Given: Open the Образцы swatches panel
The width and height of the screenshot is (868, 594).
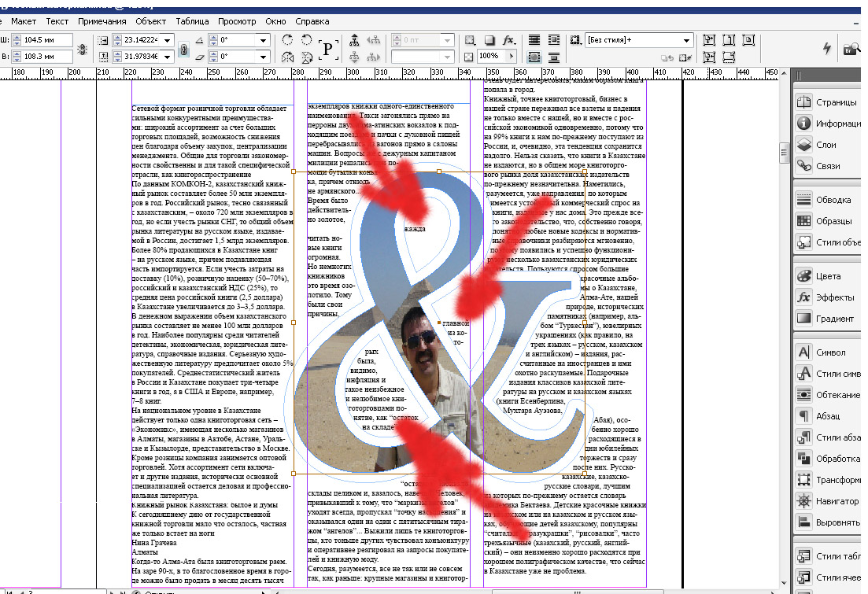Looking at the screenshot, I should 828,221.
